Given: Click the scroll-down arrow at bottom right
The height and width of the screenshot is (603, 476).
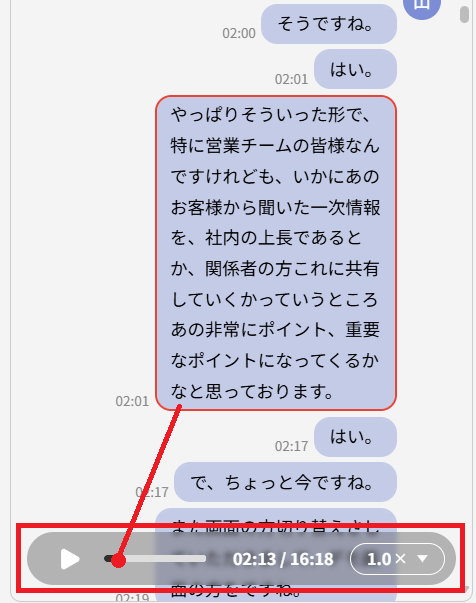Looking at the screenshot, I should tap(466, 589).
